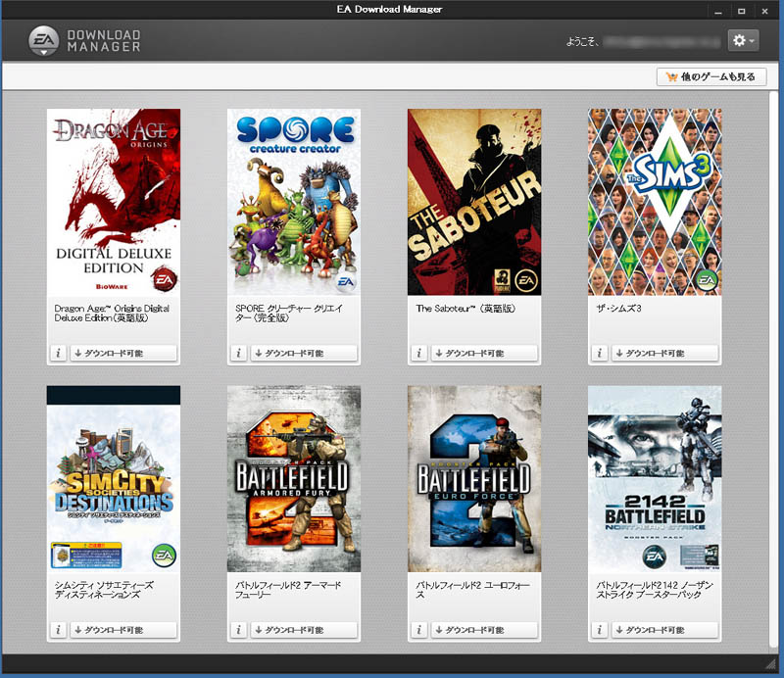Open info for SPORE Creature Creator
784x678 pixels.
238,353
